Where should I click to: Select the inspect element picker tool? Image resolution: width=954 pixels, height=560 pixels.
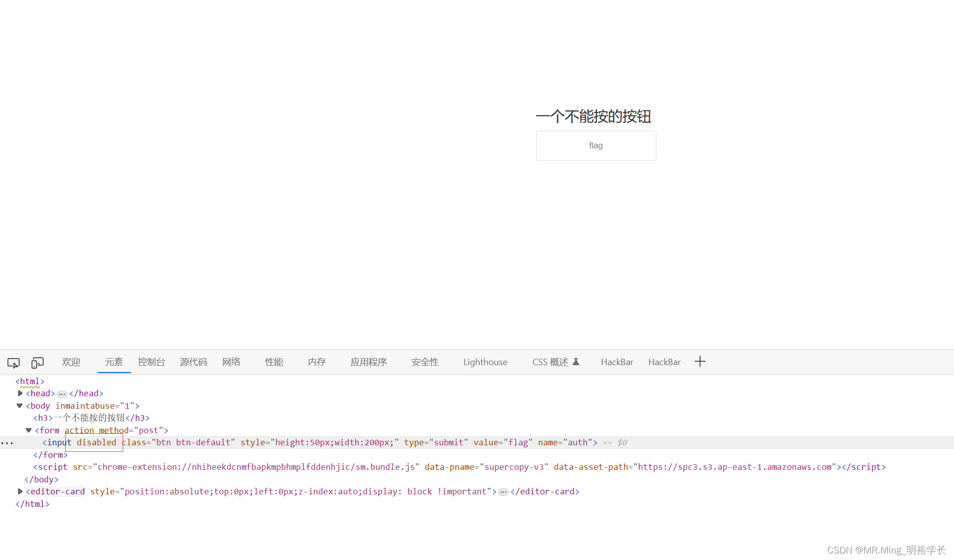(13, 362)
